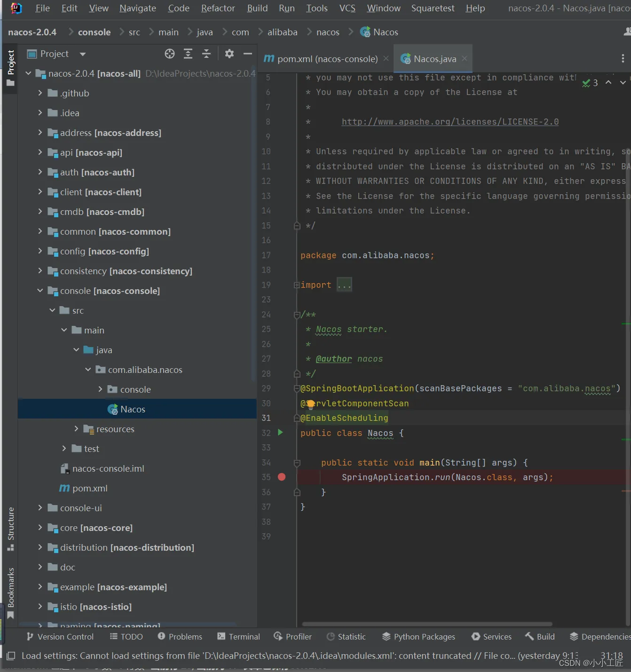Fold the main method at line 34
The height and width of the screenshot is (672, 631).
pos(297,463)
